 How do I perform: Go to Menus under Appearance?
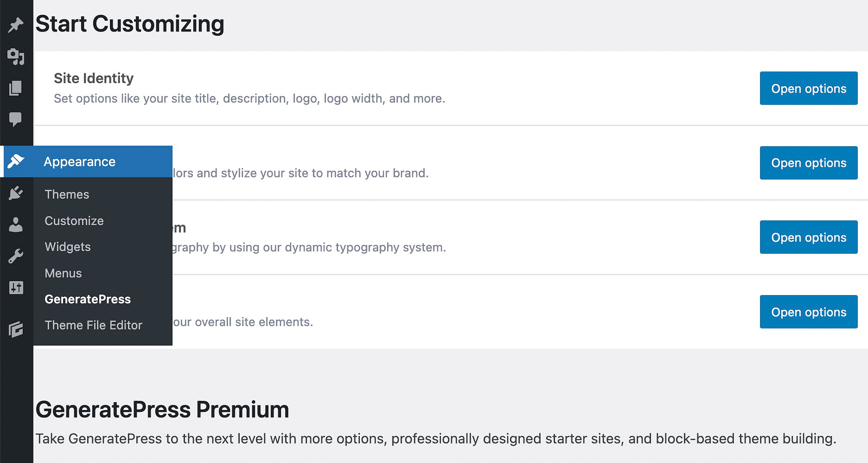click(x=63, y=273)
